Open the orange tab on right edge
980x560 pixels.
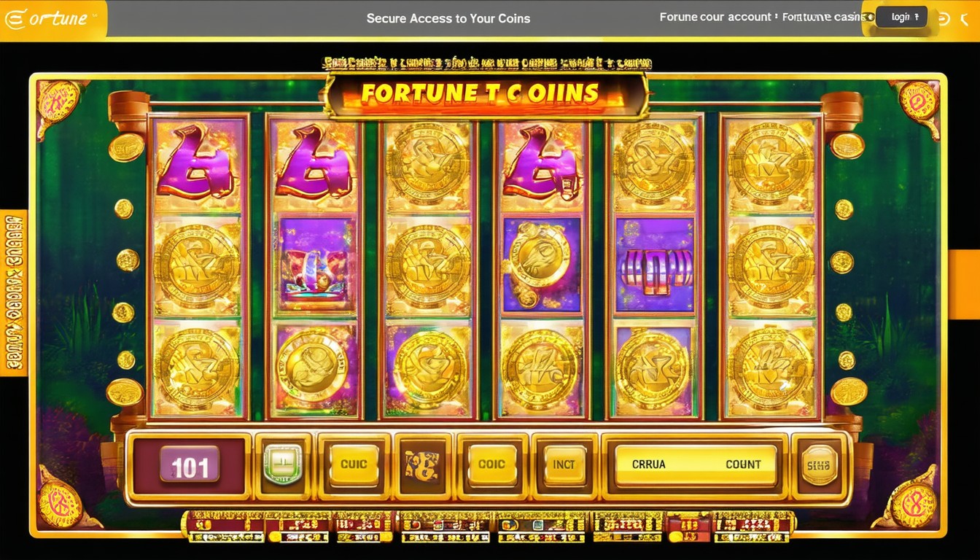coord(965,284)
